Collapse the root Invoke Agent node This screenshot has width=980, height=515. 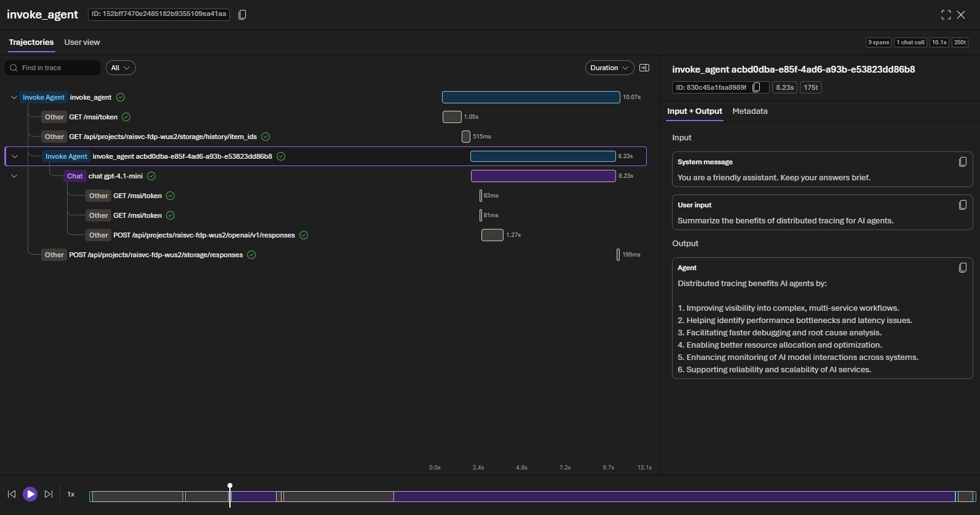(x=14, y=97)
